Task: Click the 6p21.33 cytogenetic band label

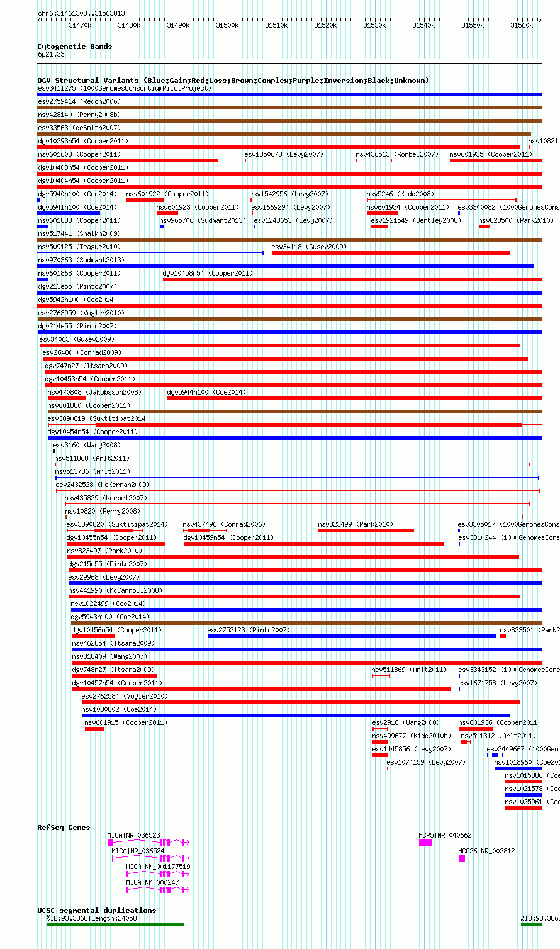Action: [x=51, y=55]
